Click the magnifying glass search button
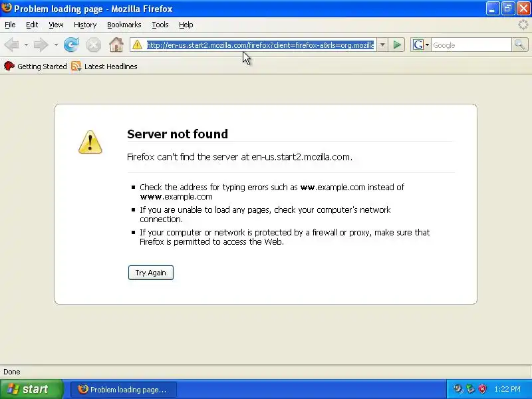Viewport: 532px width, 399px height. (520, 45)
